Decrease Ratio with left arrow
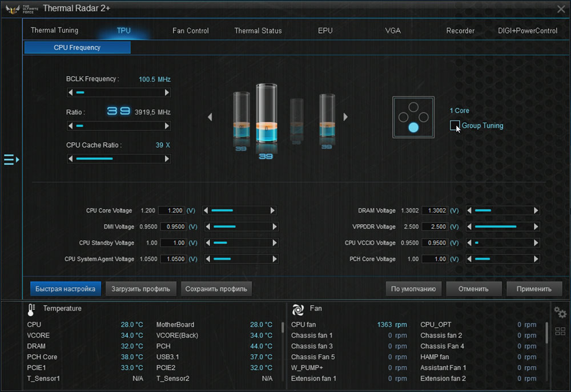Image resolution: width=571 pixels, height=392 pixels. tap(71, 126)
